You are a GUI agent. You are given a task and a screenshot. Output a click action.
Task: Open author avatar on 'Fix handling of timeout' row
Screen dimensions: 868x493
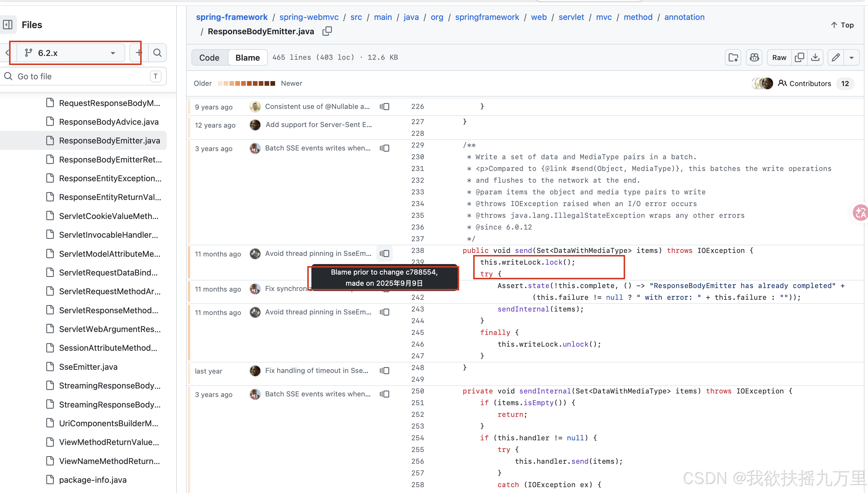point(255,371)
